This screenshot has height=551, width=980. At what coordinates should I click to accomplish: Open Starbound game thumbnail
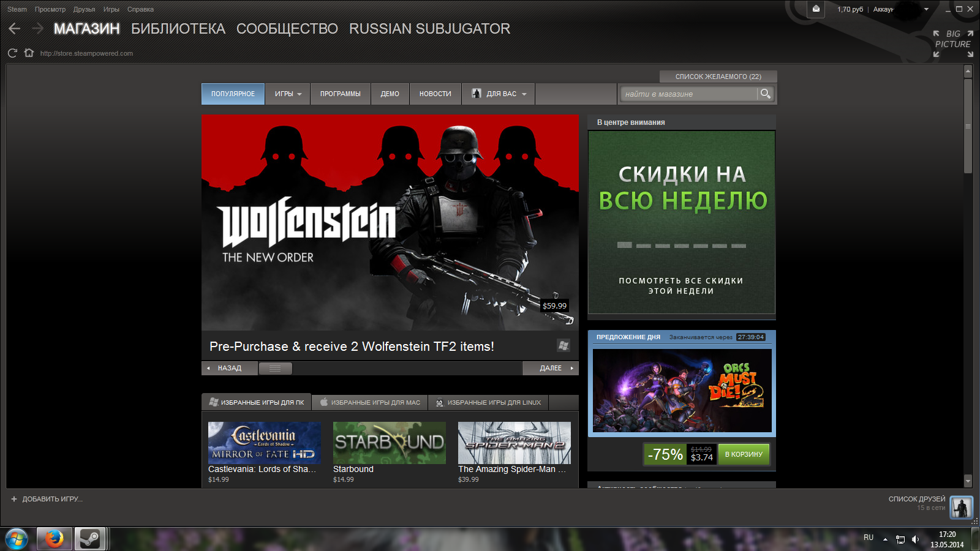coord(390,443)
